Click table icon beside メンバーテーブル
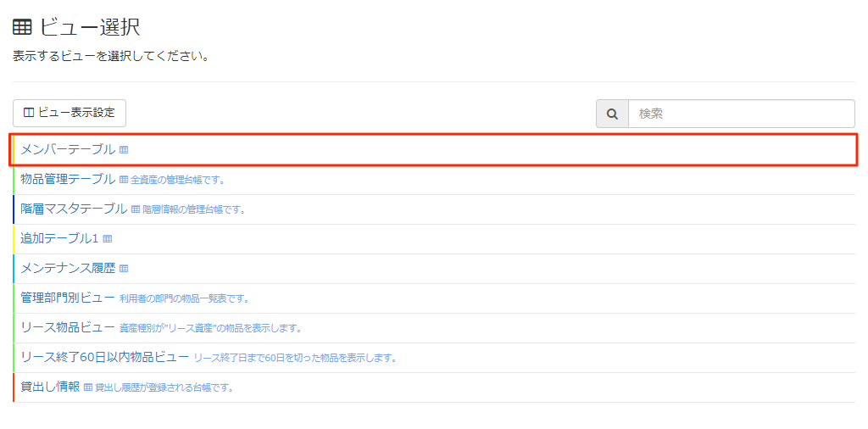 (124, 150)
